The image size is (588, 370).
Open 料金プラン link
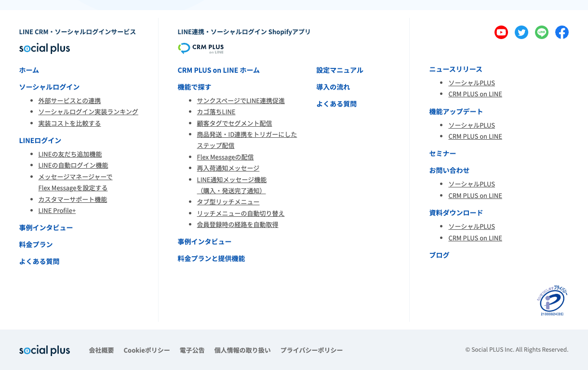(x=36, y=245)
